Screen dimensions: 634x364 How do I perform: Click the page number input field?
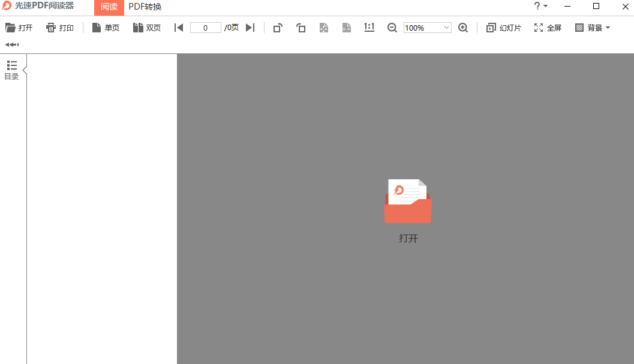tap(205, 28)
